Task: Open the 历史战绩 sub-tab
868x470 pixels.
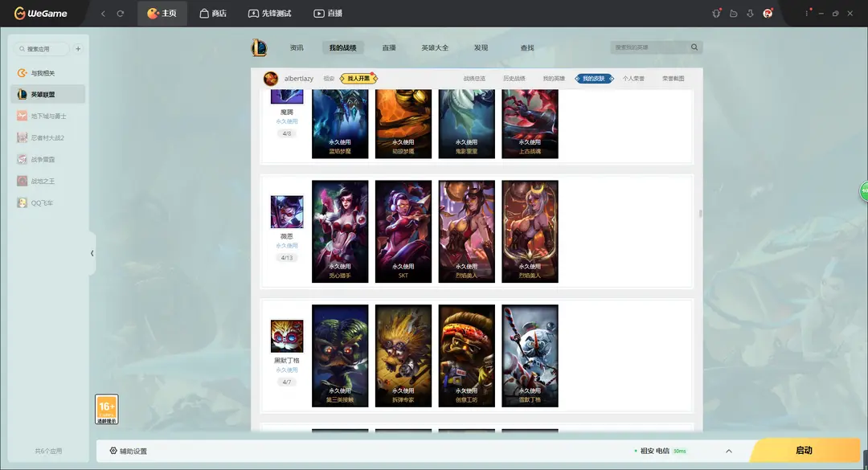Action: coord(514,79)
